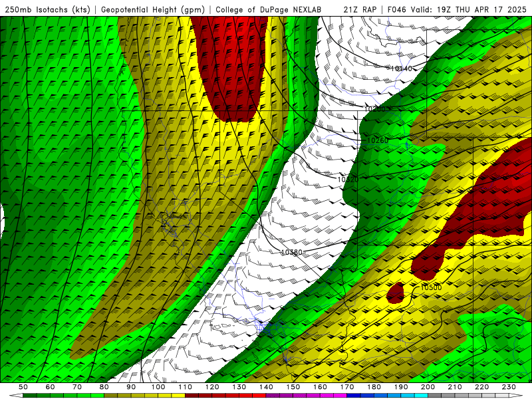Click the 60 value on the color scale

[50, 387]
